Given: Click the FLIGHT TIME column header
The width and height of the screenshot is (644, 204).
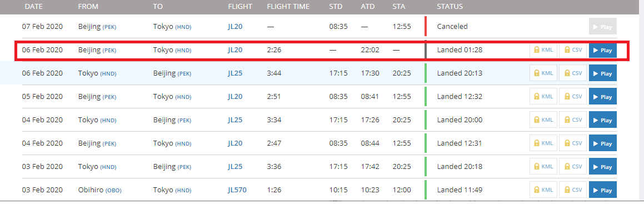Looking at the screenshot, I should (x=288, y=7).
